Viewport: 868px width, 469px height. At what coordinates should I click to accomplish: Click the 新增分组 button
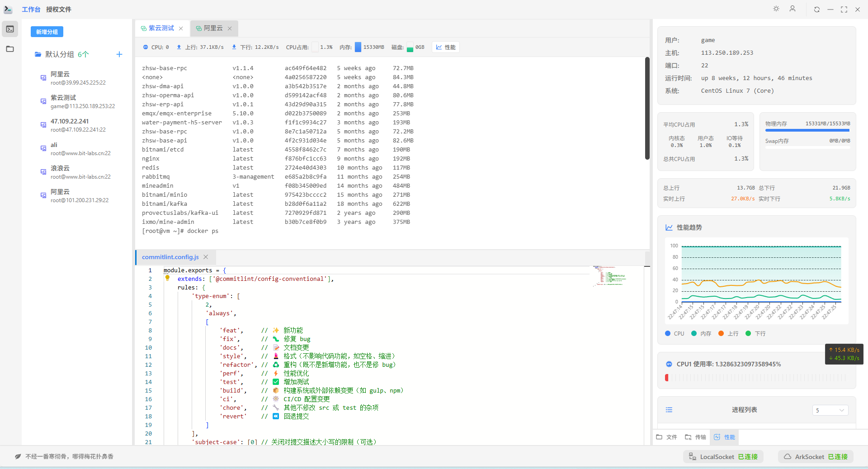(47, 32)
